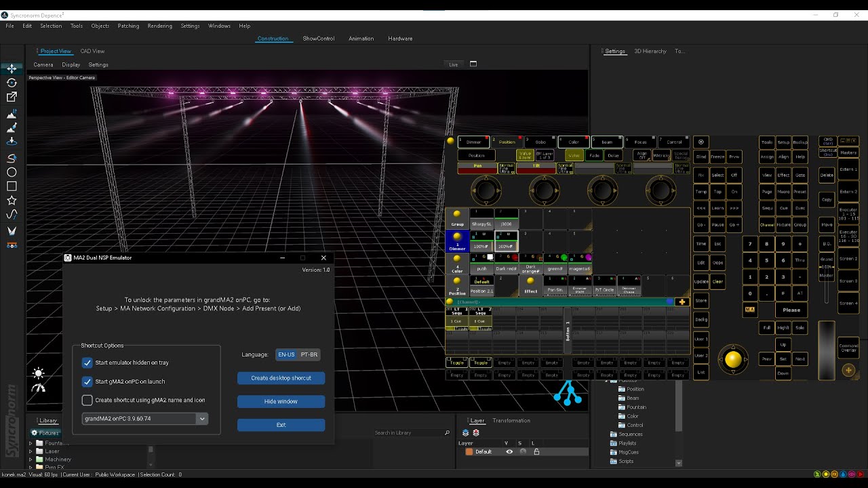Select the Move tool in left toolbar
The height and width of the screenshot is (488, 868).
[12, 68]
